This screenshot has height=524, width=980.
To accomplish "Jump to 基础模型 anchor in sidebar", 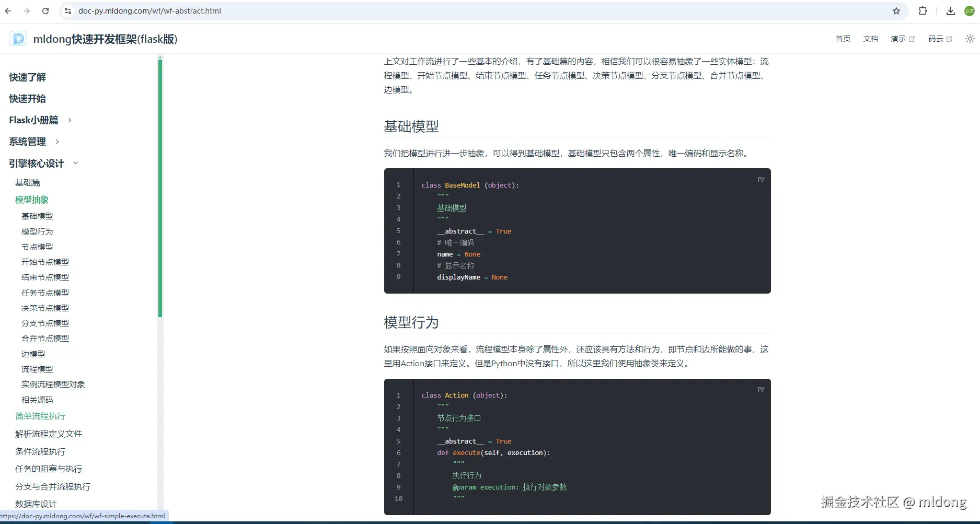I will [x=37, y=216].
